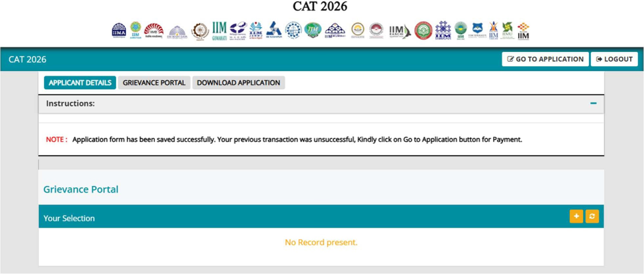644x274 pixels.
Task: Refresh the Your Selection grievance list
Action: tap(592, 216)
